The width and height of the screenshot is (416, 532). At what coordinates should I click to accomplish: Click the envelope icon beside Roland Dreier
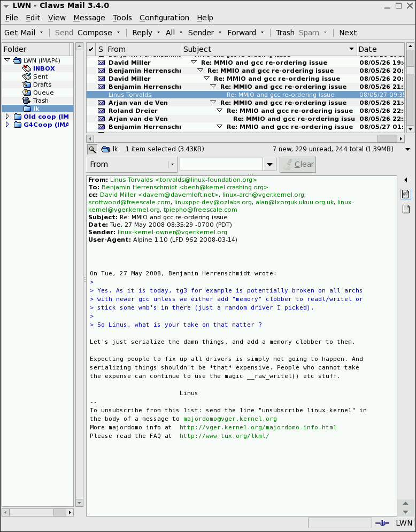coord(101,111)
